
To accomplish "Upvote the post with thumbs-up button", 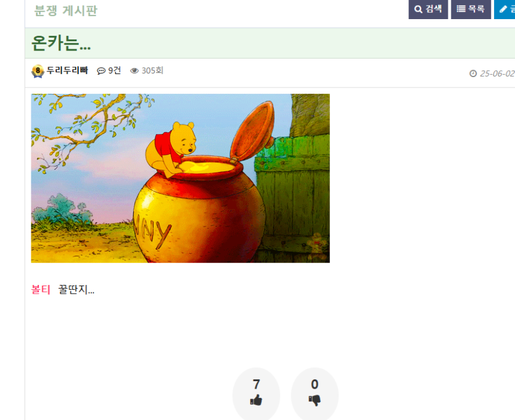I will tap(256, 393).
